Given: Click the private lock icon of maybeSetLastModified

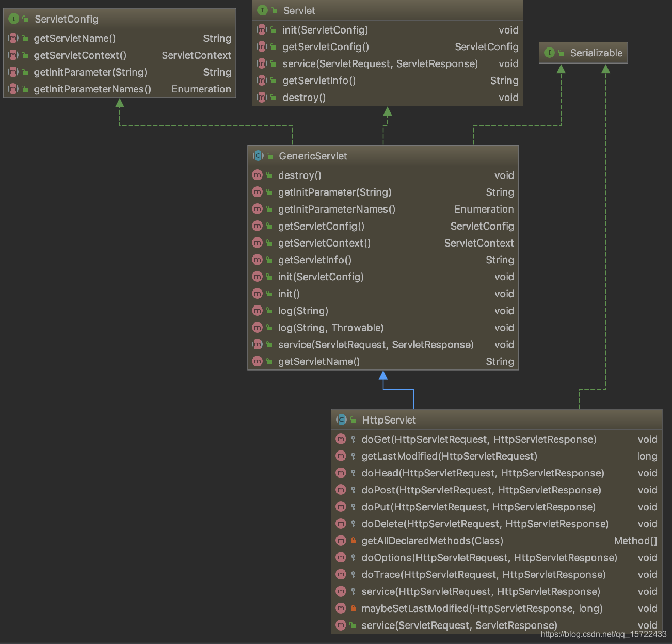Looking at the screenshot, I should coord(353,608).
